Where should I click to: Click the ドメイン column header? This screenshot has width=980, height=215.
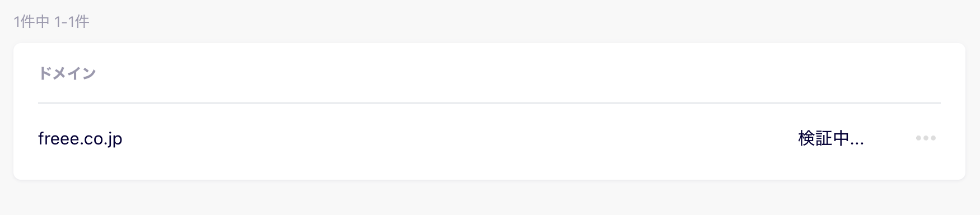(x=67, y=73)
